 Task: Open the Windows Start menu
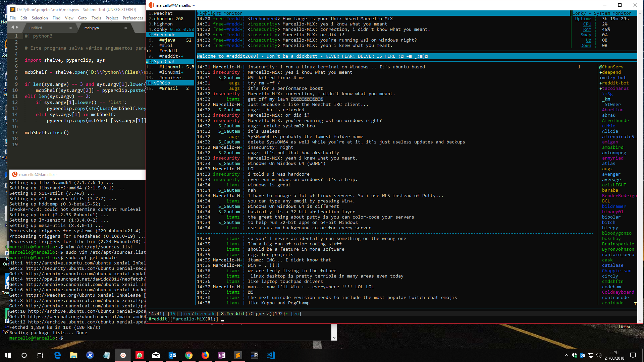[8, 355]
